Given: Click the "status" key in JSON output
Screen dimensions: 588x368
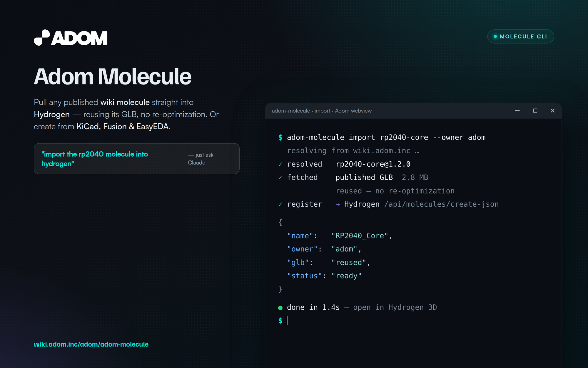Looking at the screenshot, I should point(305,276).
